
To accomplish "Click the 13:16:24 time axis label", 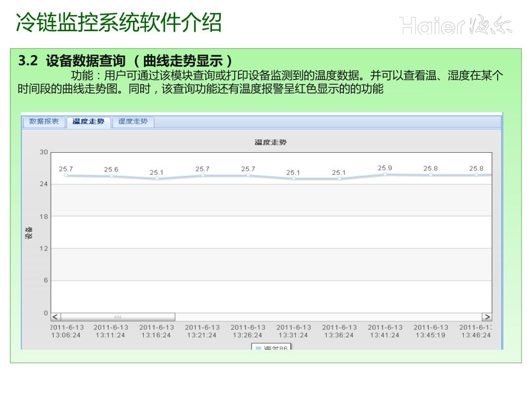I will click(156, 331).
